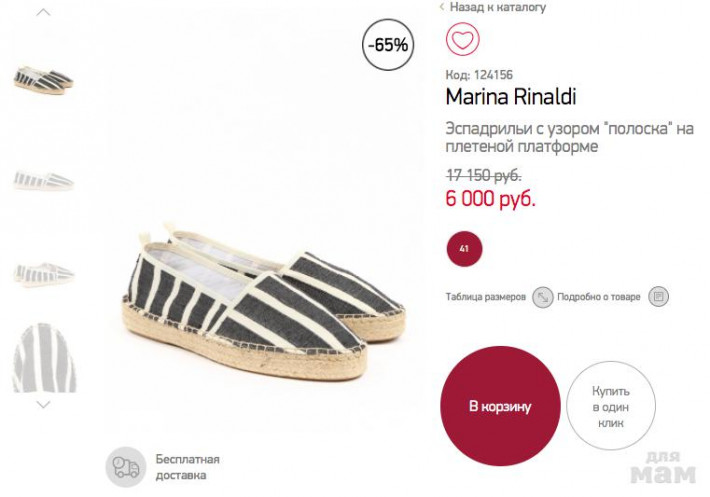Select the first espadrille thumbnail
The image size is (710, 497).
[43, 82]
